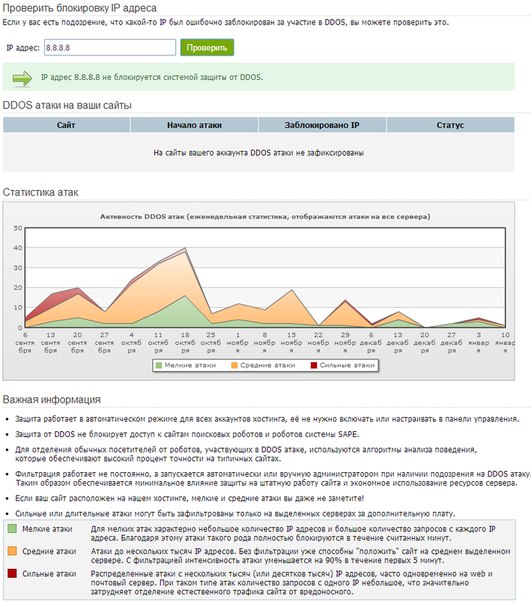
Task: Select the Заблокировано IP column header
Action: point(322,125)
